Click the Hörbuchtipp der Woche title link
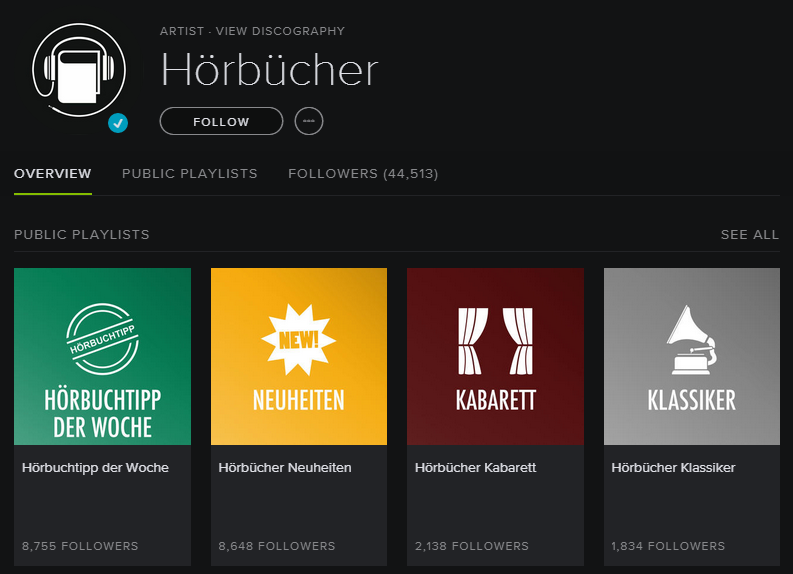This screenshot has height=574, width=793. (x=95, y=468)
